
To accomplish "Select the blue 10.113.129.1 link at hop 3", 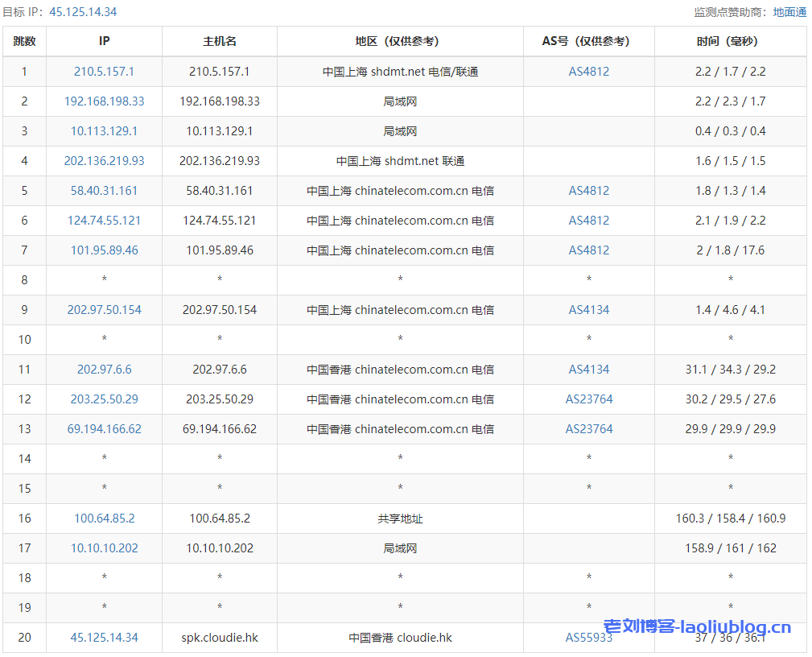I will click(x=104, y=131).
